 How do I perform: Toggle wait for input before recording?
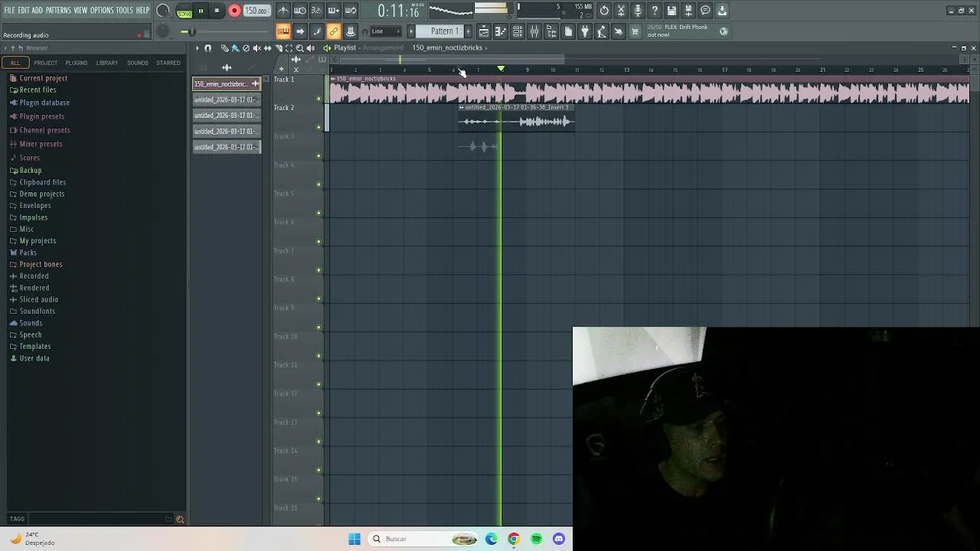pyautogui.click(x=300, y=11)
